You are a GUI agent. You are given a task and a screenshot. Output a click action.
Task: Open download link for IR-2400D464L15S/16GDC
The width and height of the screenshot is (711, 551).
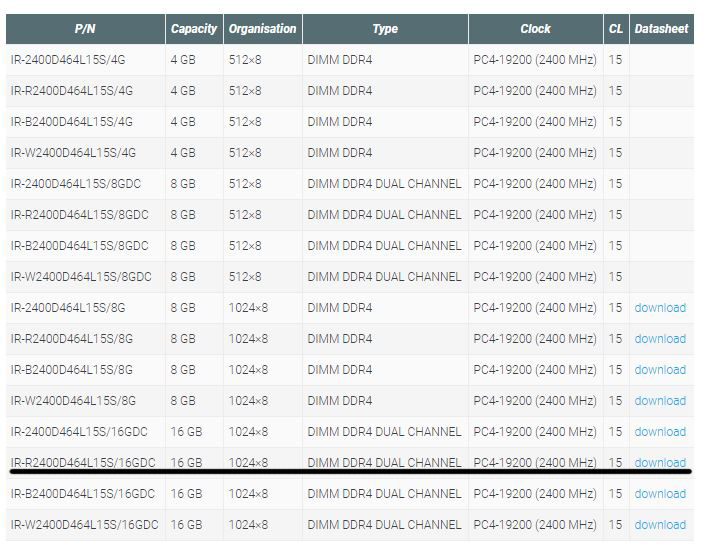pyautogui.click(x=660, y=432)
